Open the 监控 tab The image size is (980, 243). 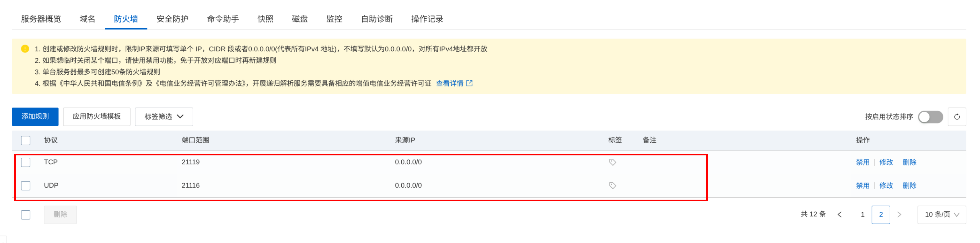pos(334,19)
